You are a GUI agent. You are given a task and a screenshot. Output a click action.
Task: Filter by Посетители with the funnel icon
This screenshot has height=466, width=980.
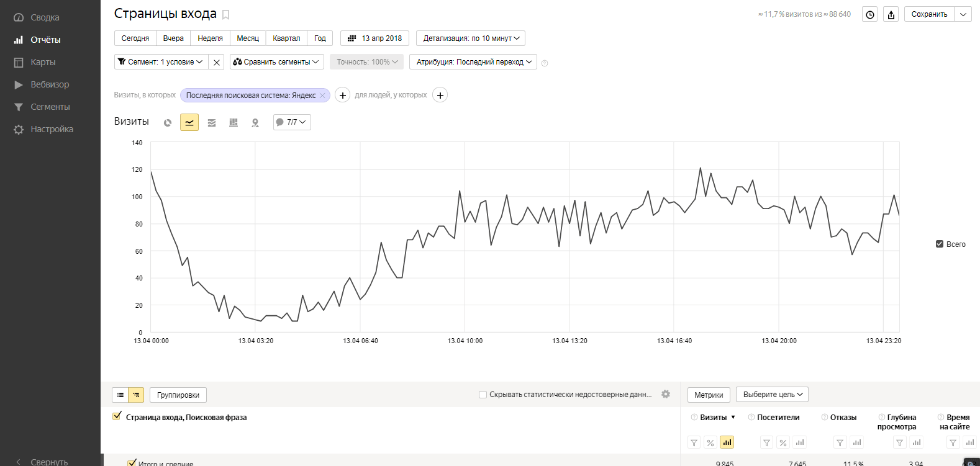[x=767, y=442]
